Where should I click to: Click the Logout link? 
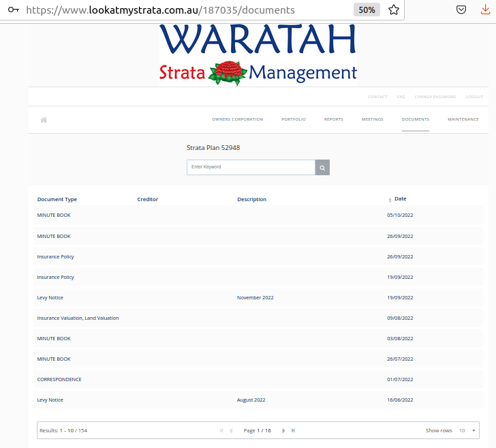pyautogui.click(x=474, y=97)
